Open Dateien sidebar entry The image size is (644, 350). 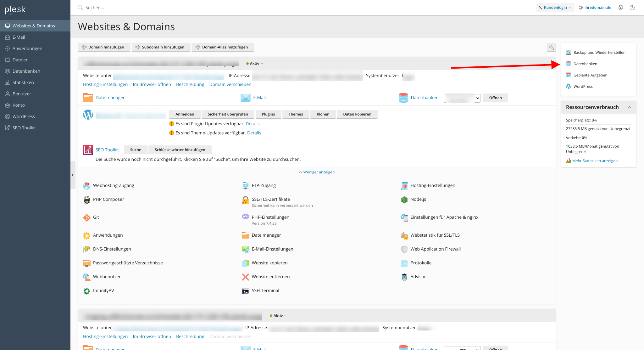(35, 60)
